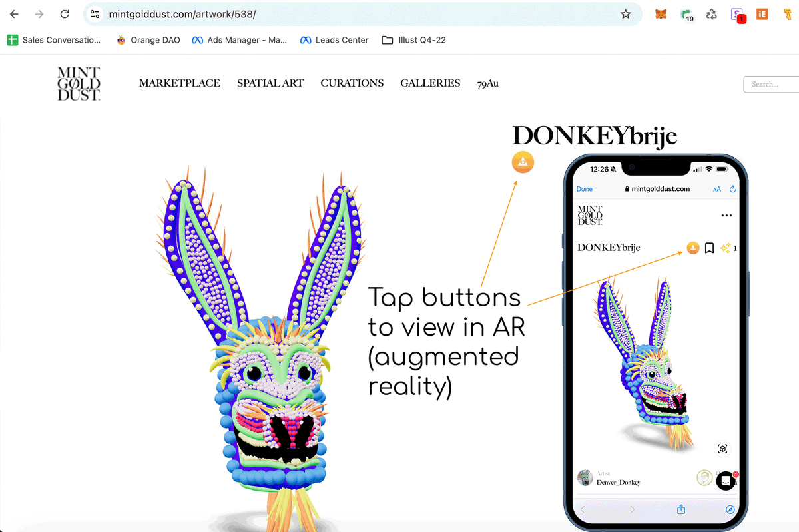Tap the Safari compass icon in phone
The width and height of the screenshot is (799, 532).
point(730,509)
